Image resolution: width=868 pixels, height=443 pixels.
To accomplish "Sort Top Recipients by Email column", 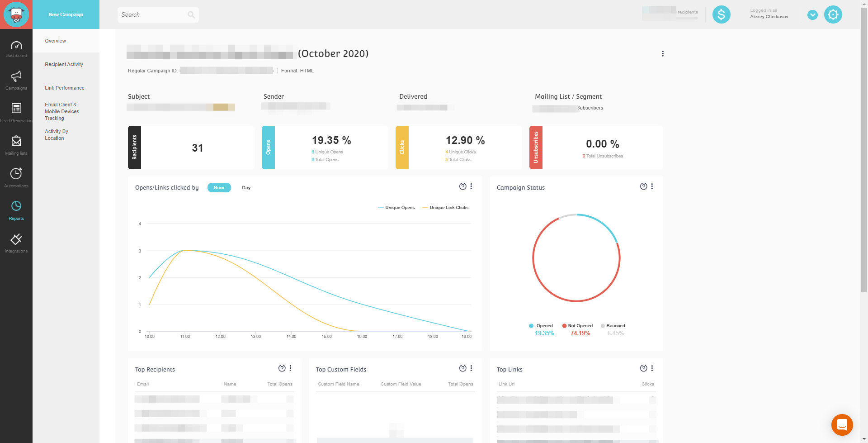I will [x=143, y=384].
